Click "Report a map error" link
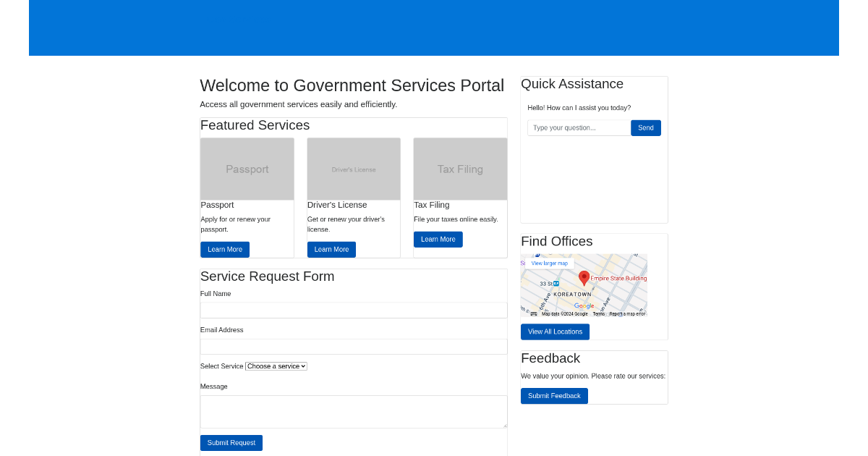This screenshot has width=868, height=456. (627, 313)
